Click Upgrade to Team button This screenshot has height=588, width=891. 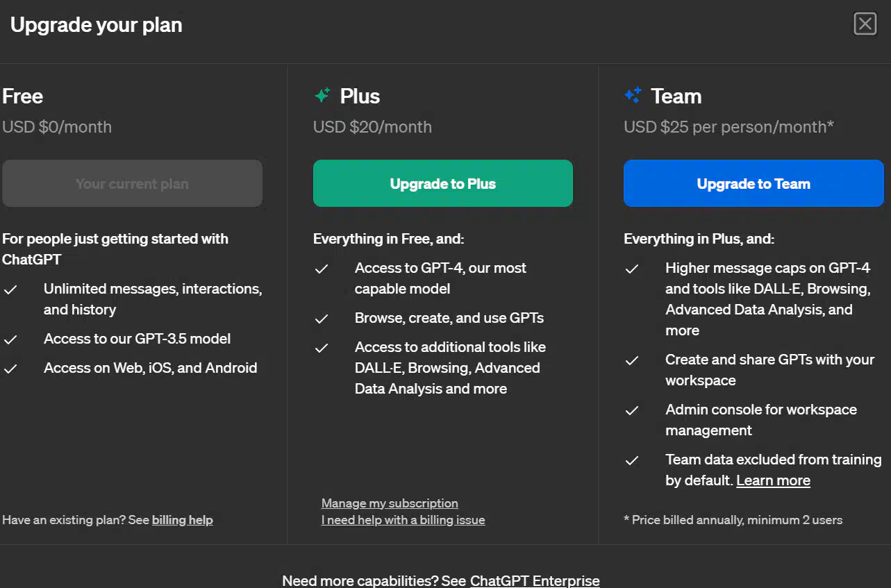(753, 183)
